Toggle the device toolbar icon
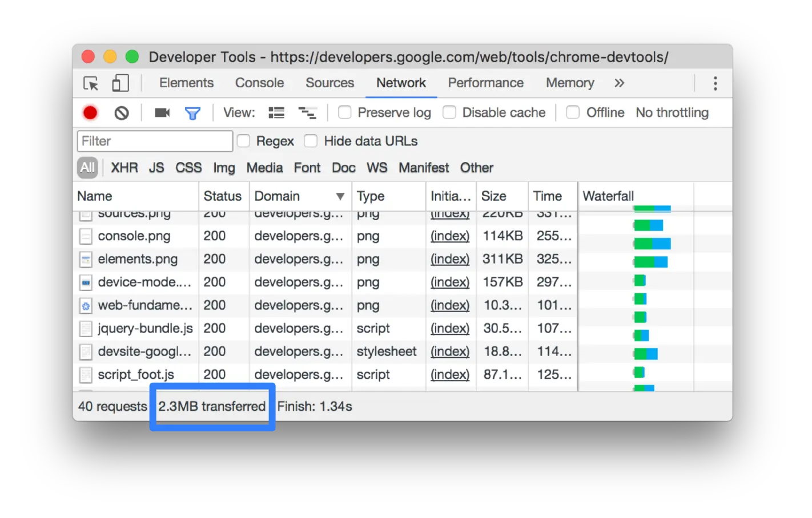Screen dimensions: 812x518 tap(120, 83)
